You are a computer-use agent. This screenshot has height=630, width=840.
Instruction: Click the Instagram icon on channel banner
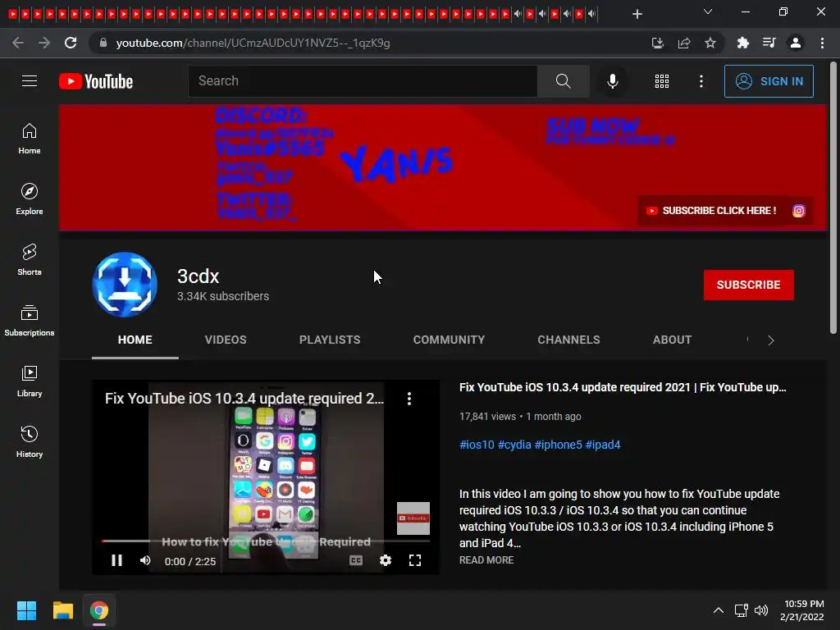click(799, 211)
